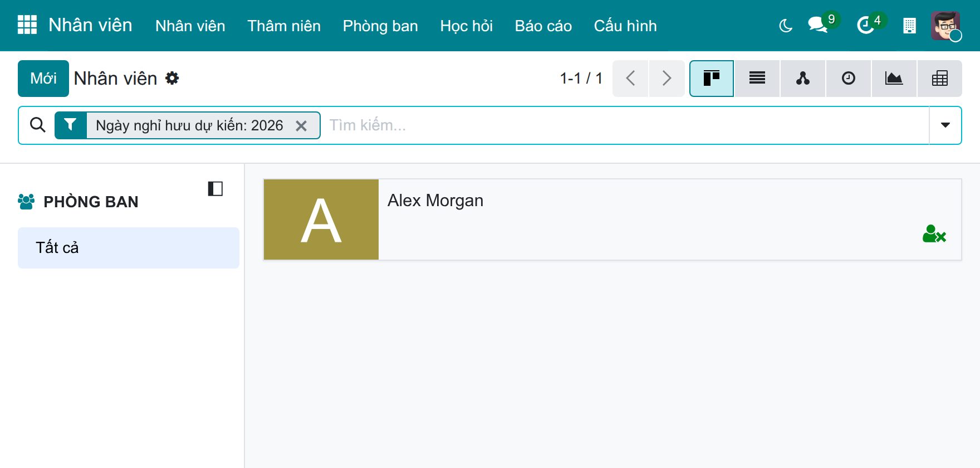Switch to Pivot table view
This screenshot has height=468, width=980.
coord(940,79)
